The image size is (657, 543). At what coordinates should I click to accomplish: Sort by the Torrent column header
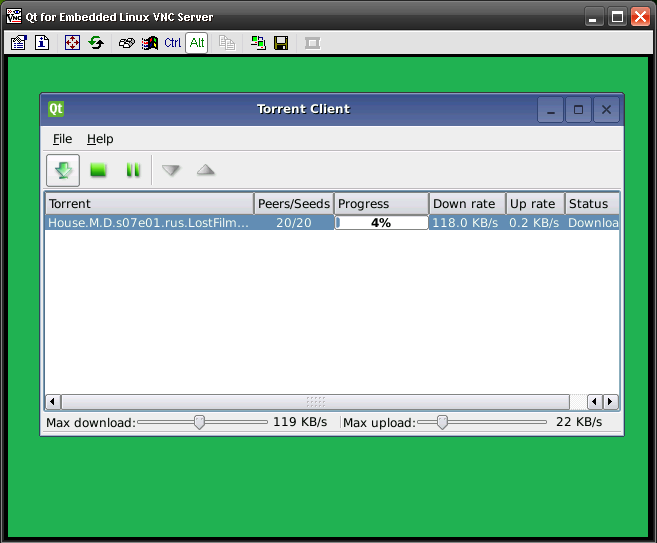pos(150,204)
